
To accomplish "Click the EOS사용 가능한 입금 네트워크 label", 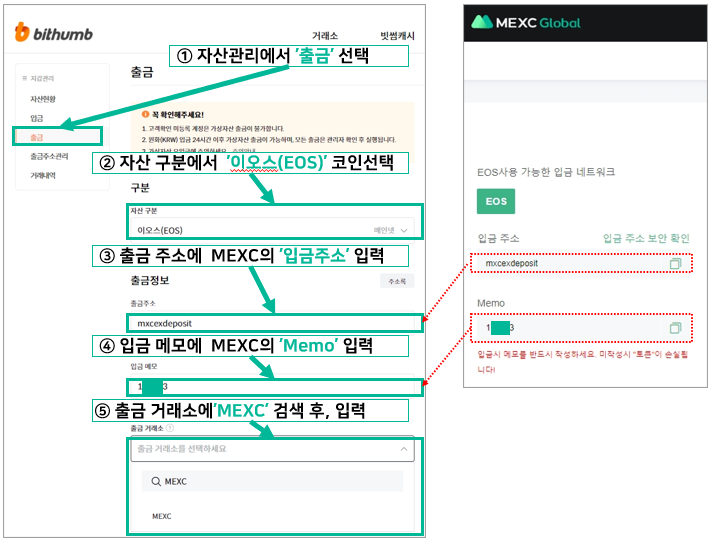I will tap(546, 172).
